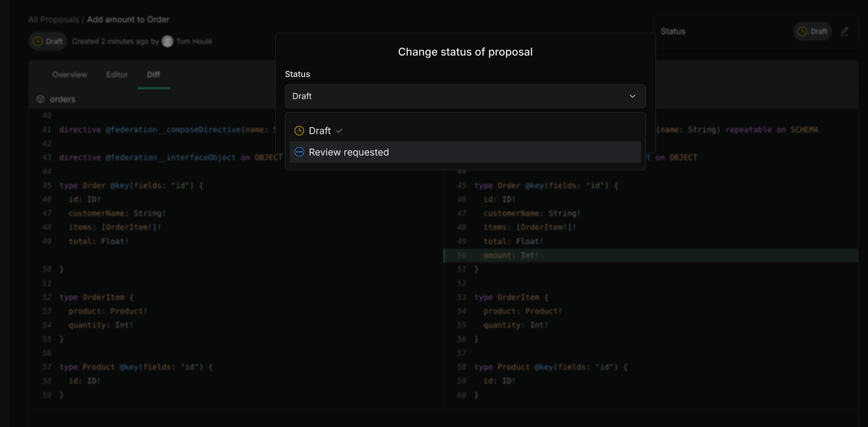Viewport: 868px width, 427px height.
Task: Click the Draft badge below the proposal title
Action: [48, 42]
